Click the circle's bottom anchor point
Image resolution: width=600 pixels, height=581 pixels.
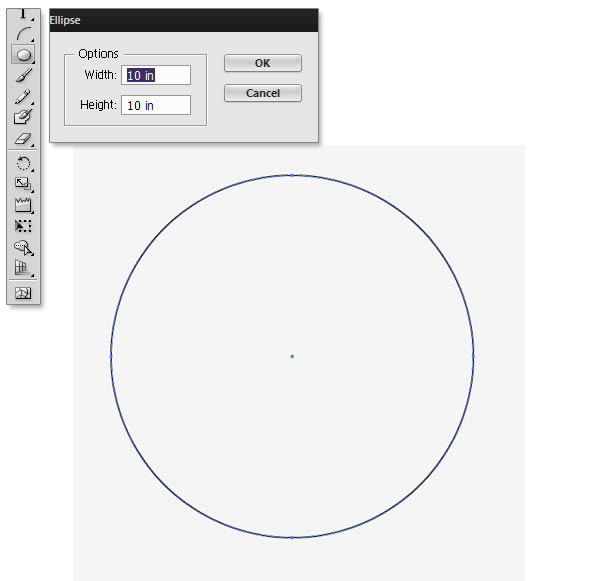[x=292, y=538]
